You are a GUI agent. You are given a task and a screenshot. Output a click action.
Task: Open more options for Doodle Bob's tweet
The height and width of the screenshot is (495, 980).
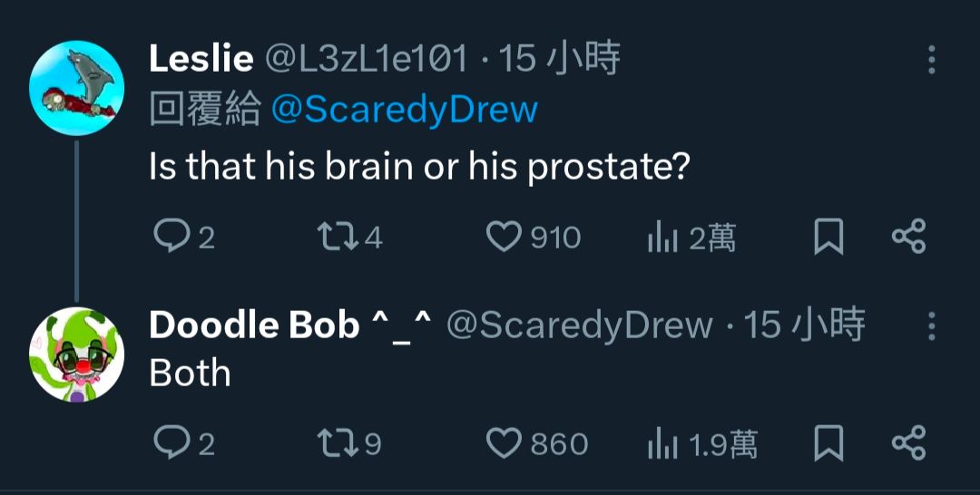click(x=931, y=326)
